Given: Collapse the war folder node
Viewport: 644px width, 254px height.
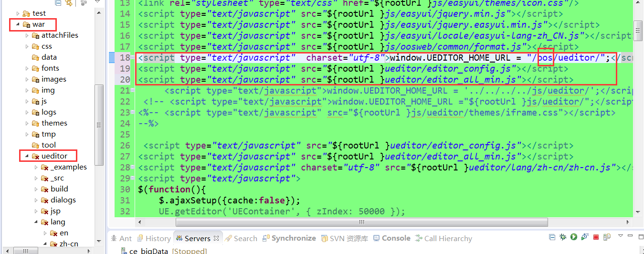Looking at the screenshot, I should [x=18, y=24].
